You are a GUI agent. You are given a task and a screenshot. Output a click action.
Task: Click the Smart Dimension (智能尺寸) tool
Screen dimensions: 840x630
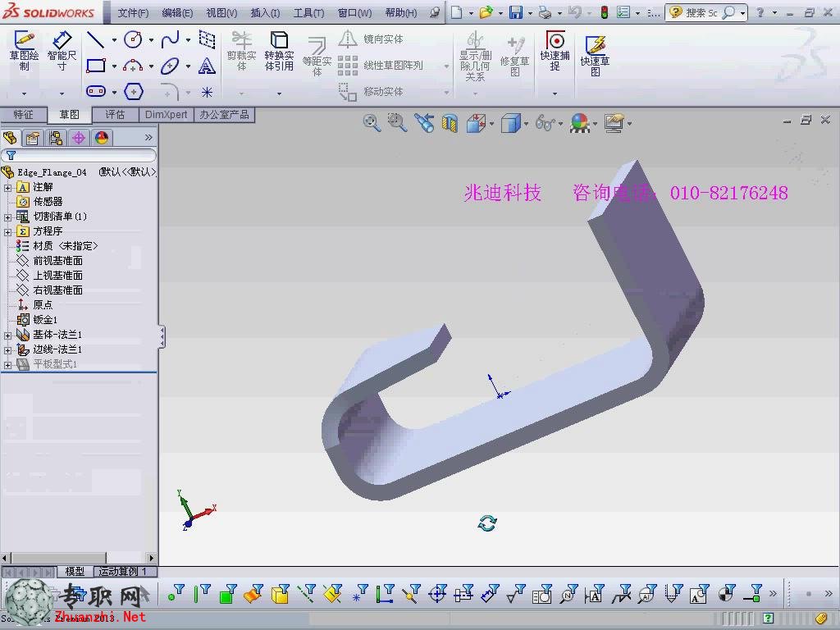tap(62, 52)
